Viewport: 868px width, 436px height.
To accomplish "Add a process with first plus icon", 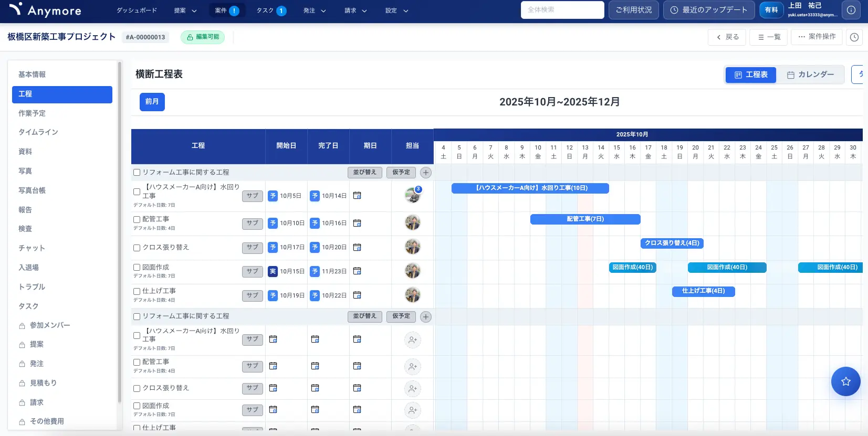I will (426, 173).
